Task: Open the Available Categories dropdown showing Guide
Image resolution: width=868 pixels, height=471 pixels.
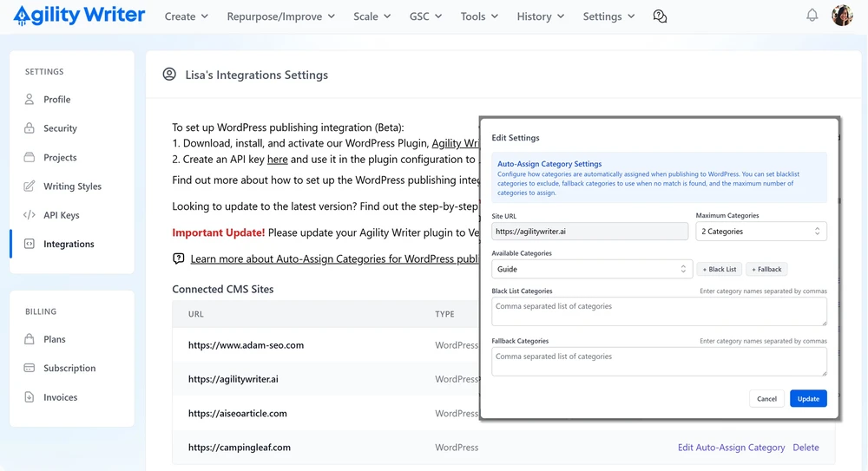Action: (591, 269)
